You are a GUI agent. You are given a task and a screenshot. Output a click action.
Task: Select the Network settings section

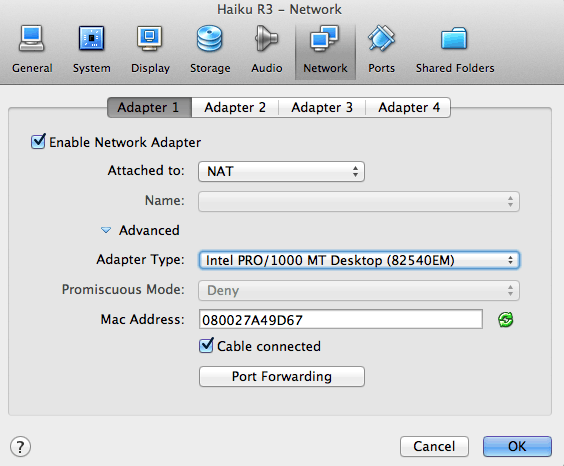[x=325, y=51]
